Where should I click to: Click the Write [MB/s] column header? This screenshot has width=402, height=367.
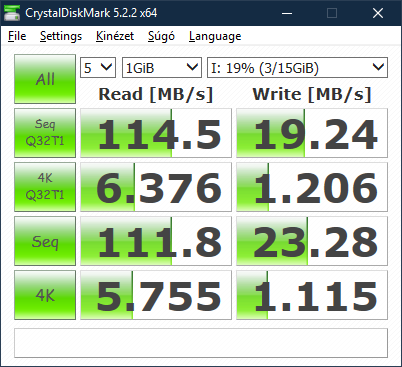[x=312, y=94]
